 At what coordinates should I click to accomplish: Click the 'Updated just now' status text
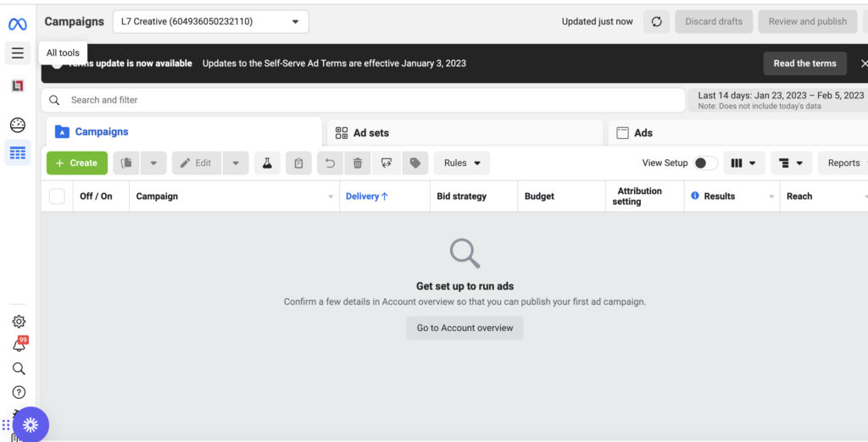click(x=598, y=21)
